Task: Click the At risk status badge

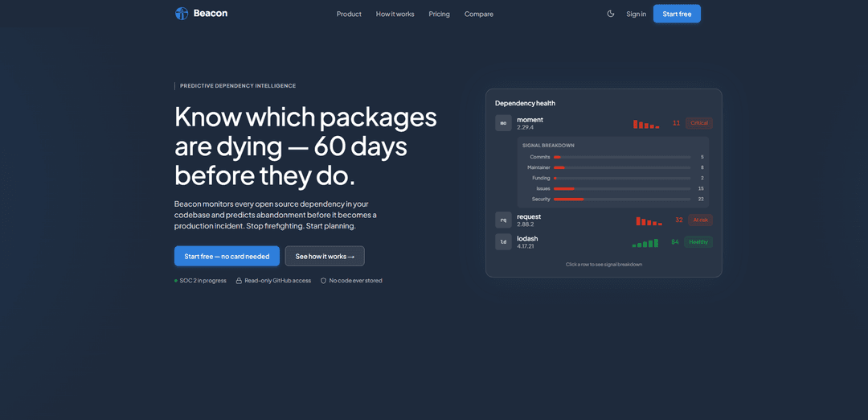Action: (700, 220)
